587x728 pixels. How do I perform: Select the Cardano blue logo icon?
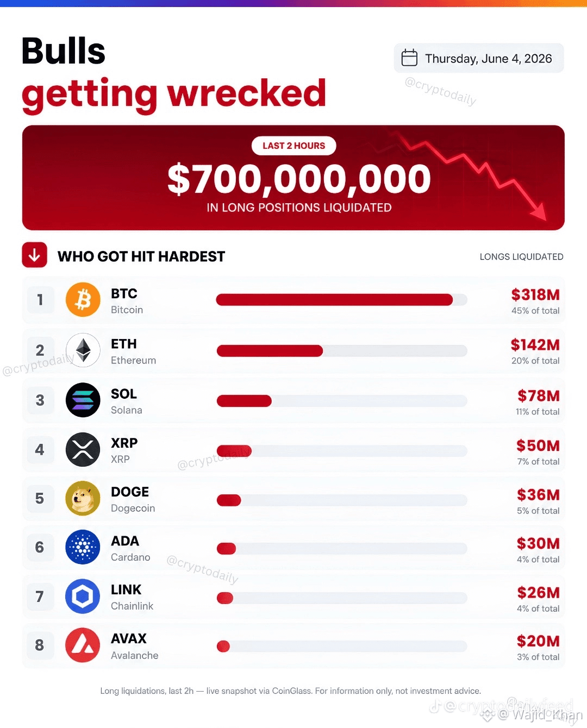point(83,547)
